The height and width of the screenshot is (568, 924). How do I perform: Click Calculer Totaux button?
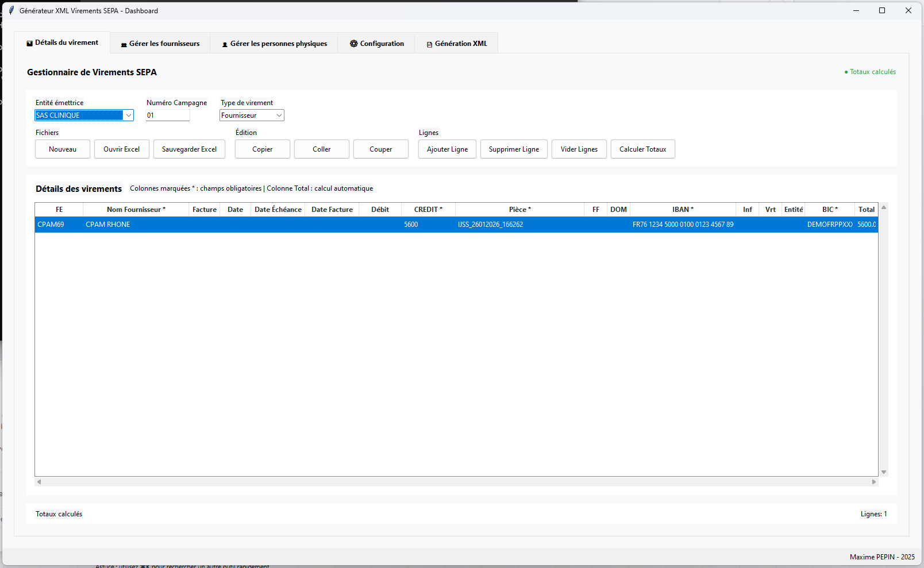pos(643,149)
